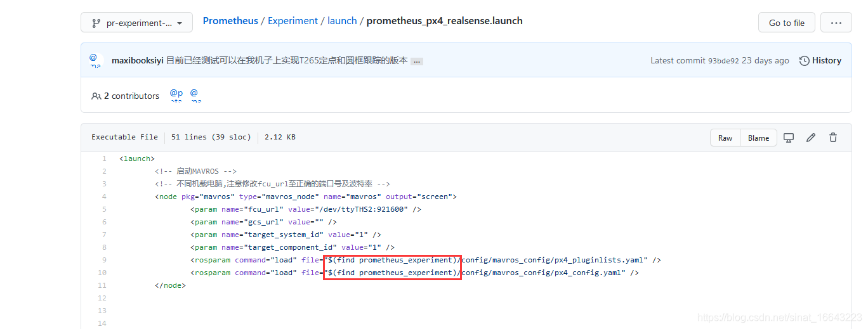Click the target_component_id param line
This screenshot has height=329, width=868.
point(293,247)
